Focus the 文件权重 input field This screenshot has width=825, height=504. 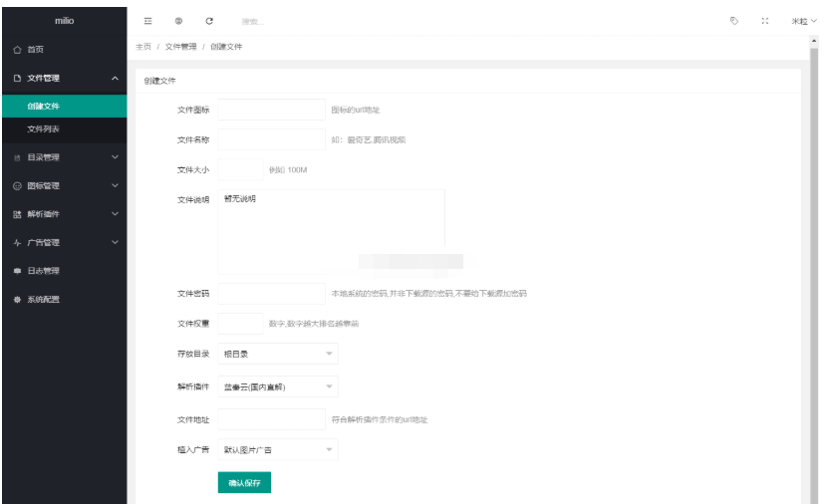point(240,324)
